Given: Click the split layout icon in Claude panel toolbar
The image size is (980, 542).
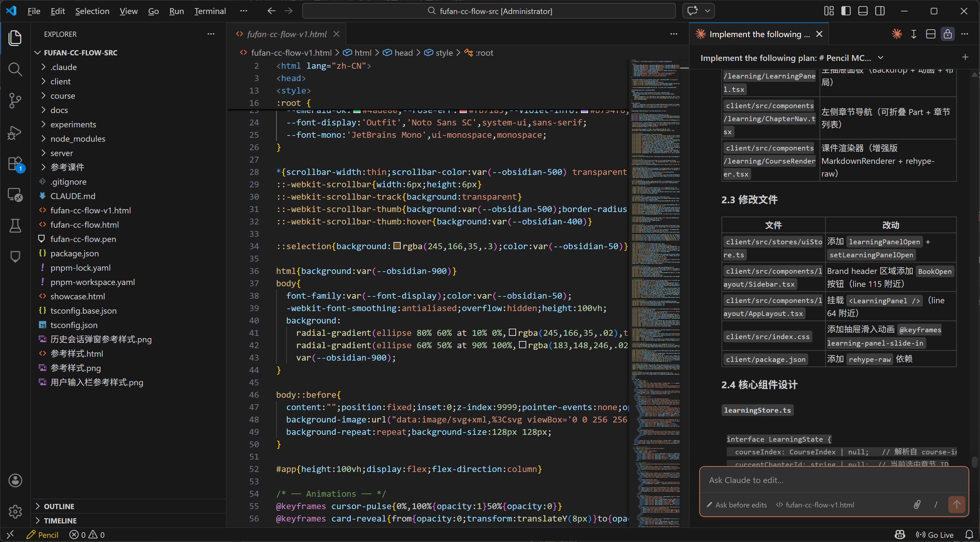Looking at the screenshot, I should [930, 34].
